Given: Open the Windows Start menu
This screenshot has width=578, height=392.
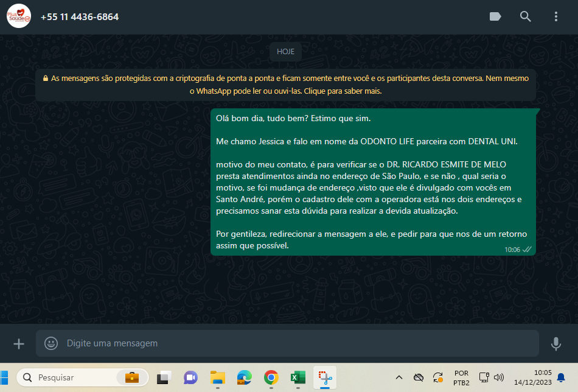Looking at the screenshot, I should (4, 377).
